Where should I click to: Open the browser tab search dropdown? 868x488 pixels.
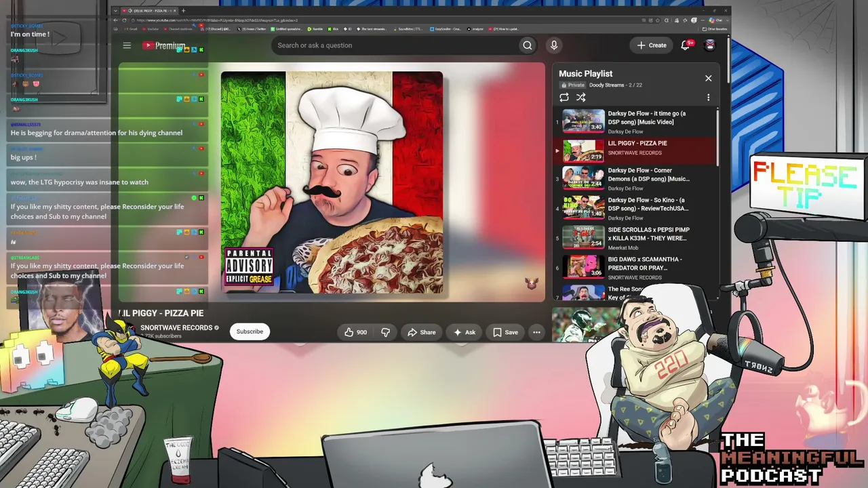tap(115, 11)
